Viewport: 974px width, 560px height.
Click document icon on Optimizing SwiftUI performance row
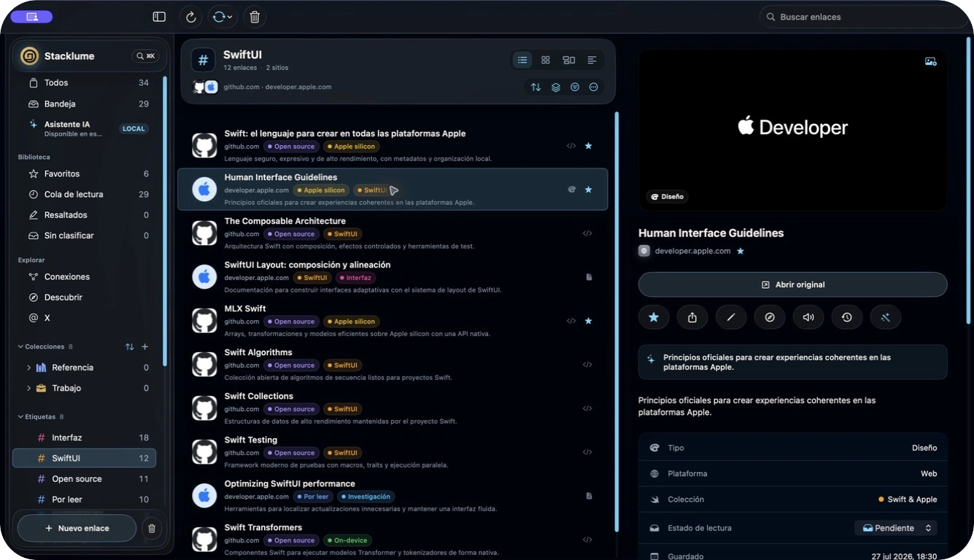click(x=589, y=496)
